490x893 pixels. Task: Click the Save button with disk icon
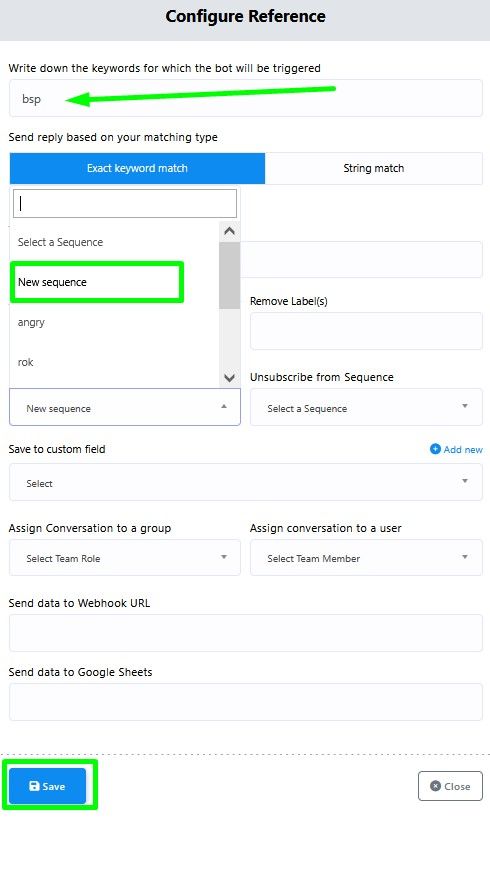(x=47, y=786)
